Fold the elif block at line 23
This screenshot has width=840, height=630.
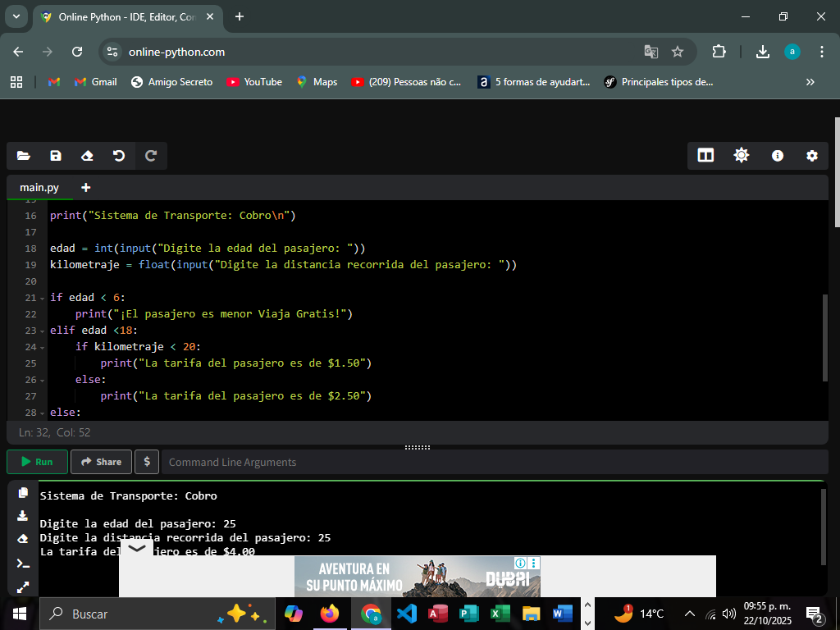(x=43, y=331)
